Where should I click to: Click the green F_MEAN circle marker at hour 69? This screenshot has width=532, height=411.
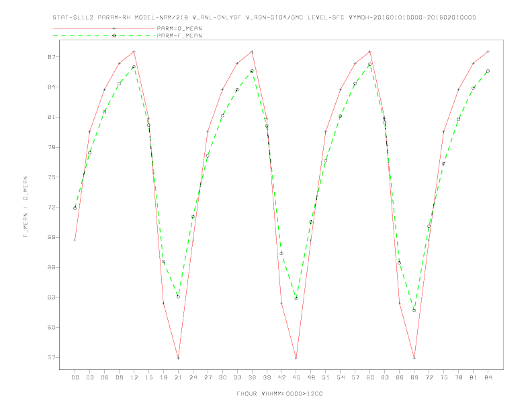[414, 311]
